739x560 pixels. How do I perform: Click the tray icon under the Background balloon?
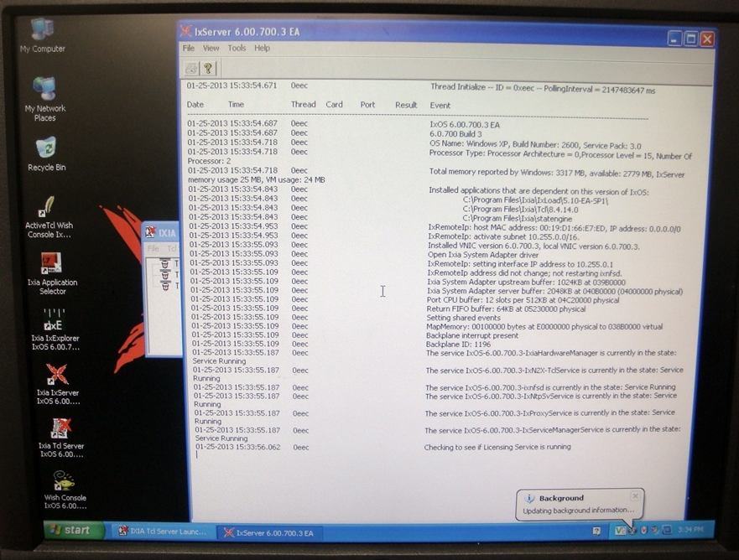pyautogui.click(x=632, y=531)
